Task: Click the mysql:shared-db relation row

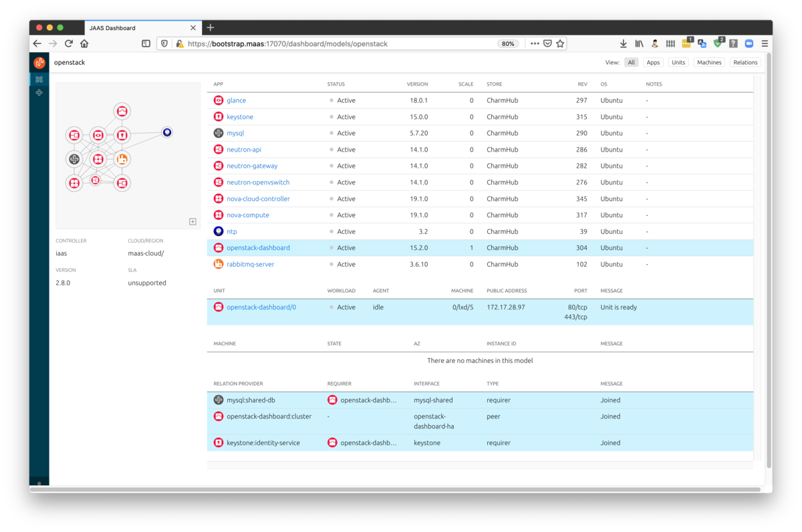Action: point(480,400)
